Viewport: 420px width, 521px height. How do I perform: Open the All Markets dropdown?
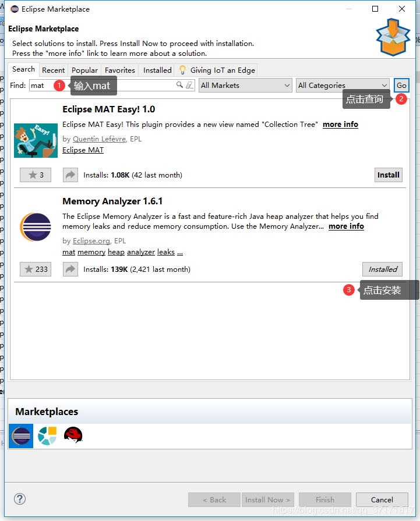[x=245, y=86]
